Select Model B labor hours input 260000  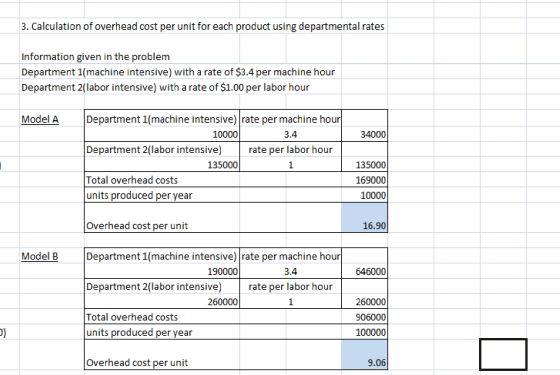pos(162,302)
